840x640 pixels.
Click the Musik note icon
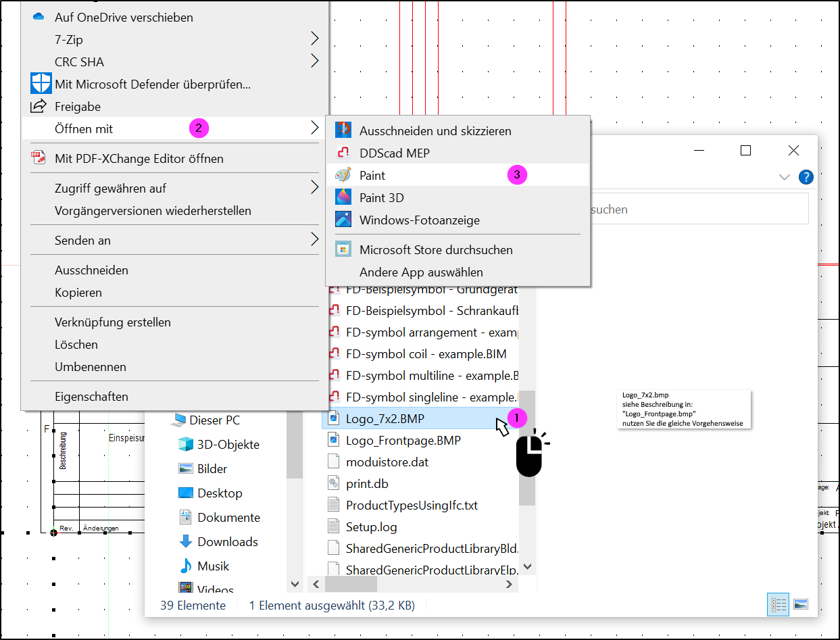click(185, 566)
